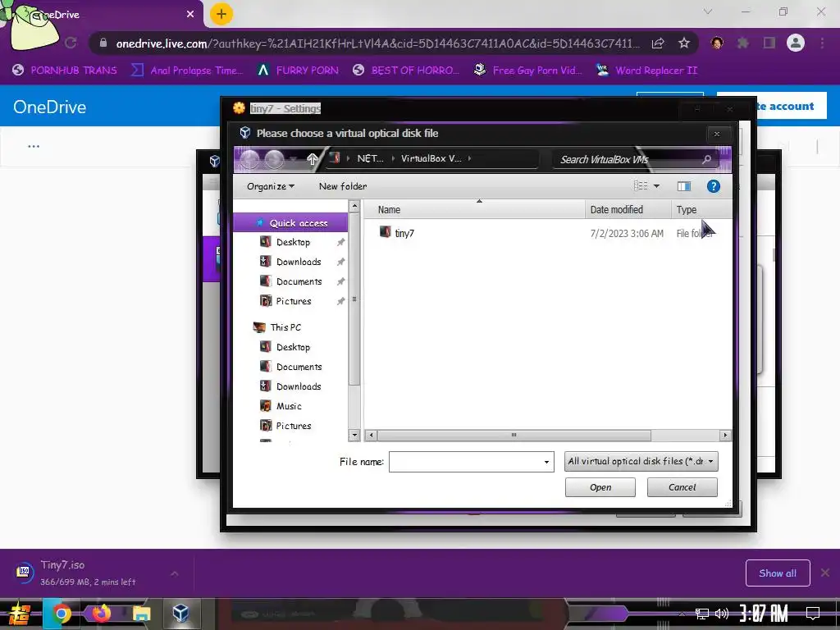This screenshot has width=840, height=630.
Task: Open the Chrome three-dot menu
Action: coord(822,43)
